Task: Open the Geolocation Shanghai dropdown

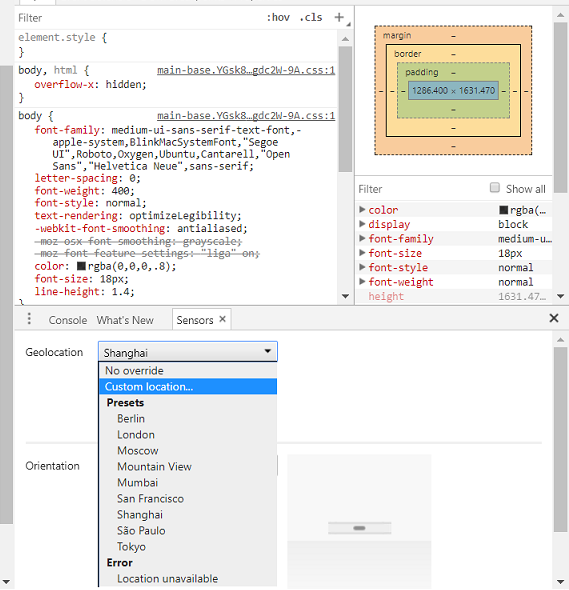Action: pos(188,352)
